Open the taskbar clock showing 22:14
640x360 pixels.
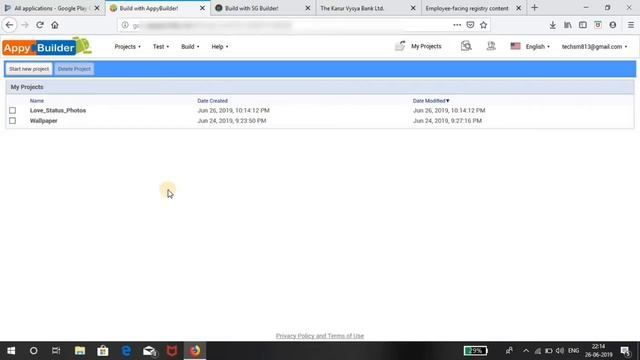[598, 351]
